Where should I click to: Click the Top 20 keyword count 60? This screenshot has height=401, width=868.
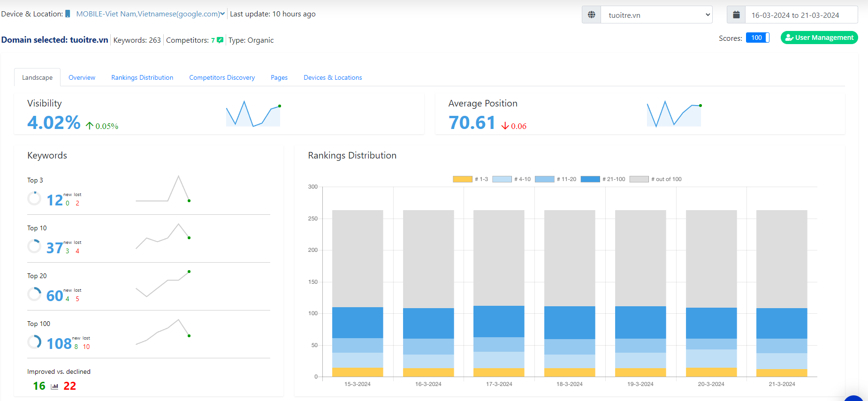(54, 296)
